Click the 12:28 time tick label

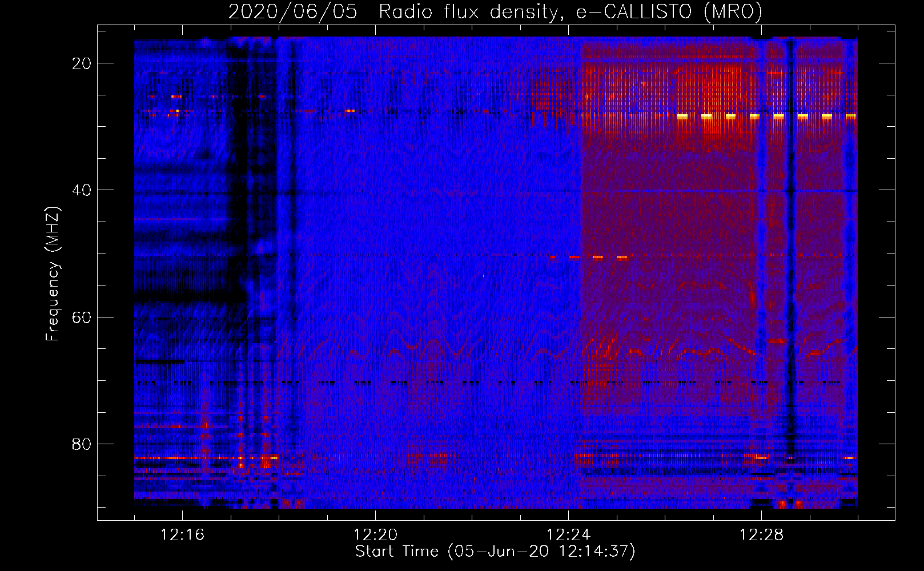(762, 535)
